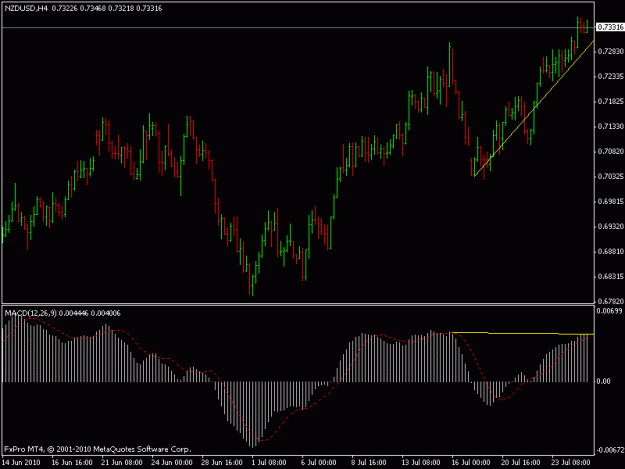Click the 14 Jun 2010 date label
This screenshot has height=469, width=625.
click(21, 463)
